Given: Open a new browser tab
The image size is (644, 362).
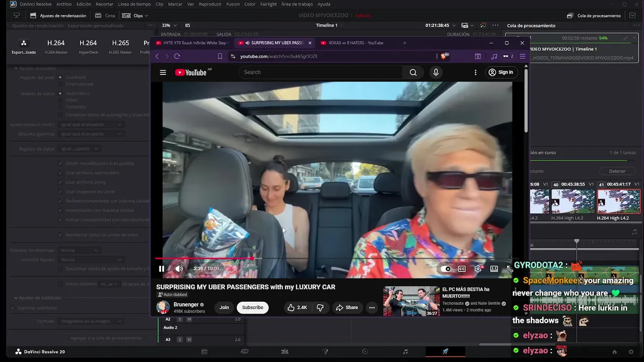Looking at the screenshot, I should coord(405,43).
